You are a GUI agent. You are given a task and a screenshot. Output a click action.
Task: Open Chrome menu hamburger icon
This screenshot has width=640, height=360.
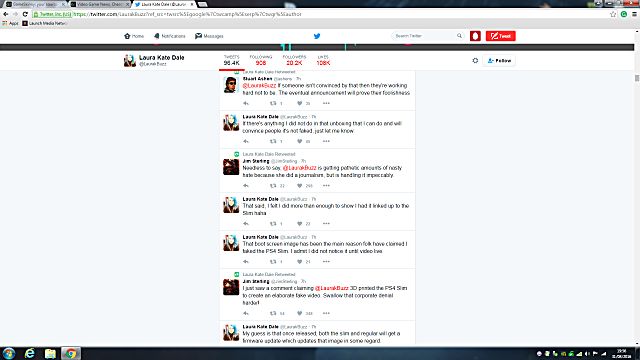coord(634,14)
